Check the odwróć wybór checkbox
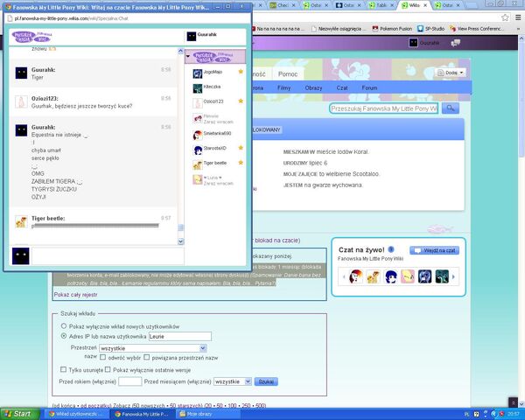525x420 pixels. 102,357
